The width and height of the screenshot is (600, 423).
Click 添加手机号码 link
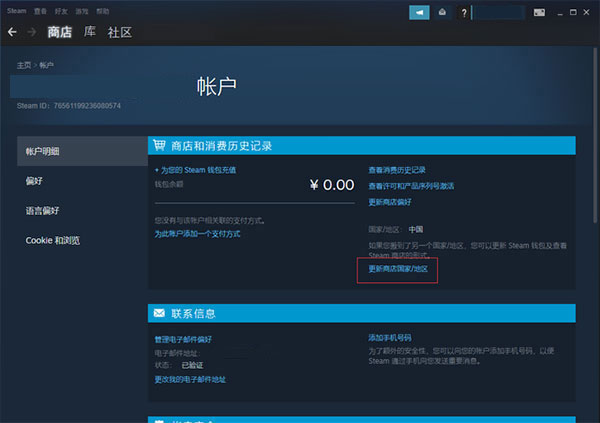(390, 338)
